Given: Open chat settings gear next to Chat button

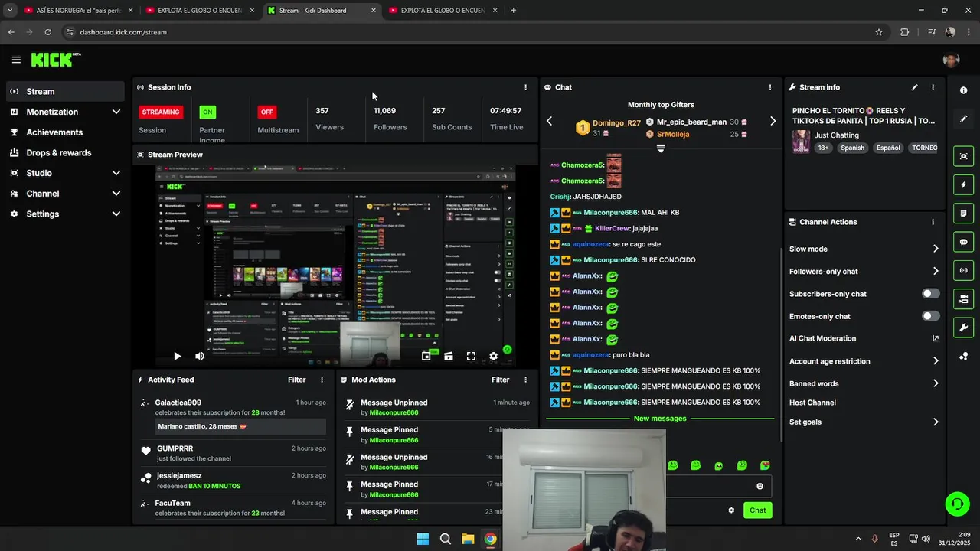Looking at the screenshot, I should pyautogui.click(x=731, y=510).
